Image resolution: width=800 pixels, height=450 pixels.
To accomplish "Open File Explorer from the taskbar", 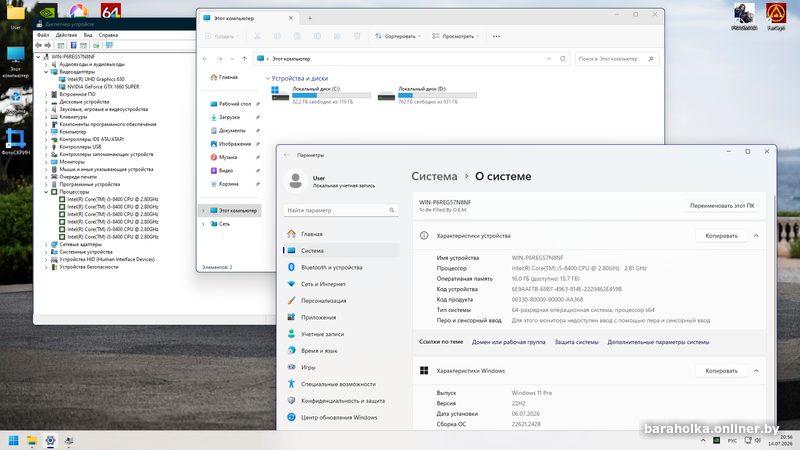I will pos(32,441).
